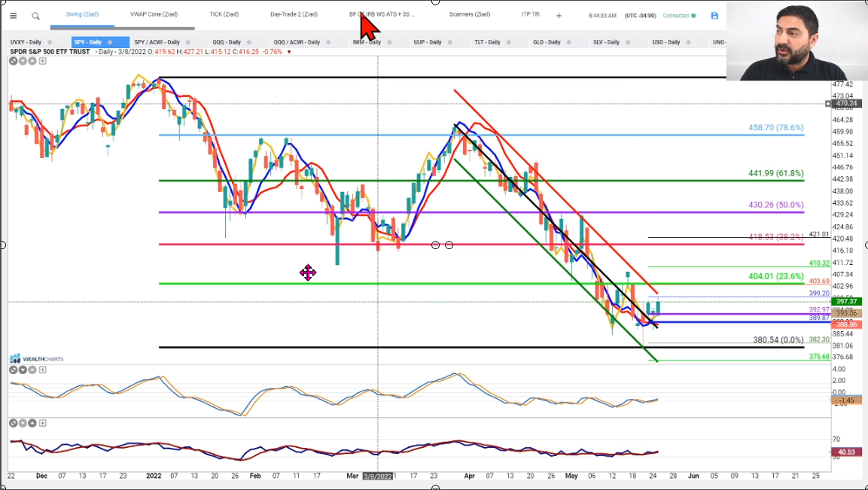Click the slashed-circle icon in the SPY price pane
Screen dimensions: 868x490
(x=14, y=61)
